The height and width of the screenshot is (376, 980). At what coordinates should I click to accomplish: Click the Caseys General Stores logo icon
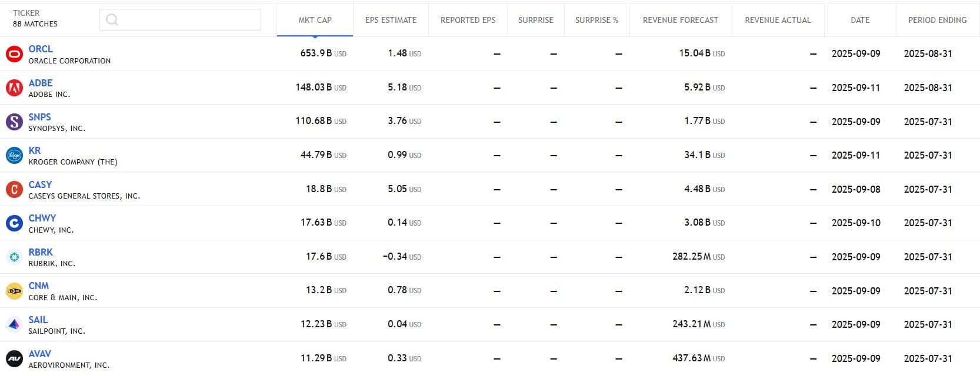[14, 189]
